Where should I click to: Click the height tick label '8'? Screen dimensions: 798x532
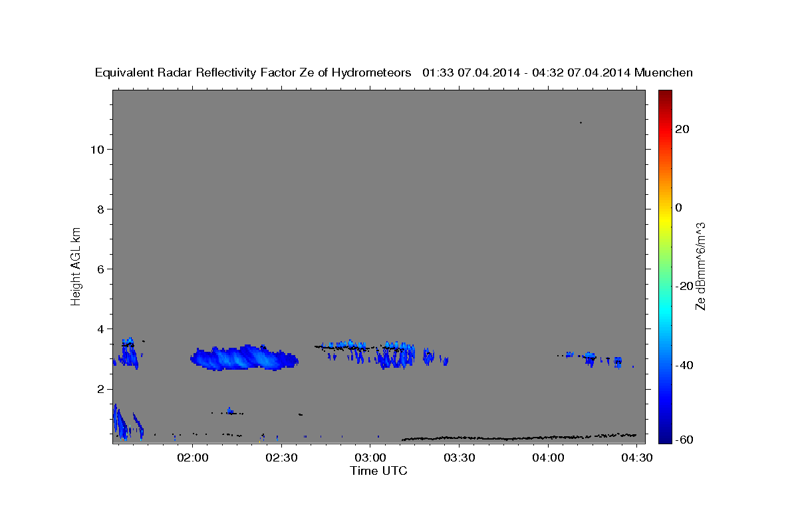[x=100, y=209]
